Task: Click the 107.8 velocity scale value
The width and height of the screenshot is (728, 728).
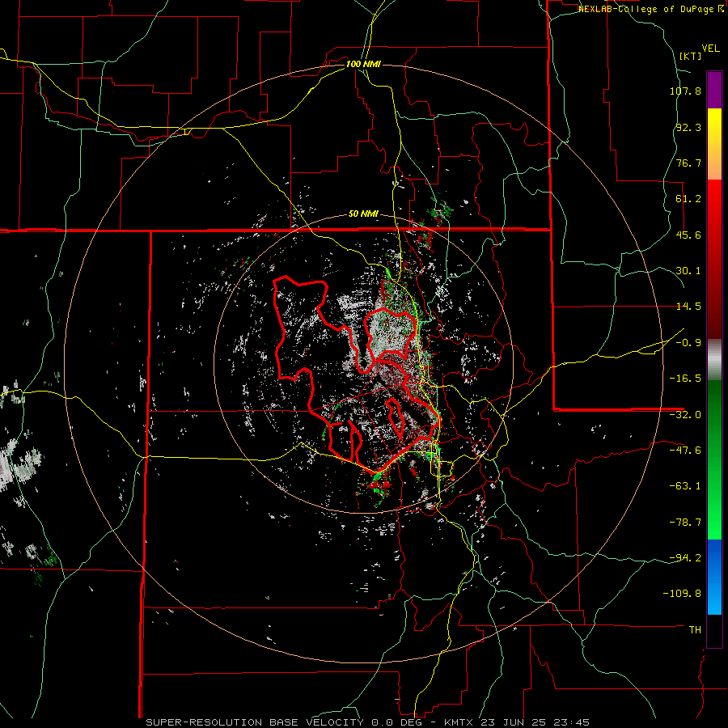Action: tap(685, 91)
